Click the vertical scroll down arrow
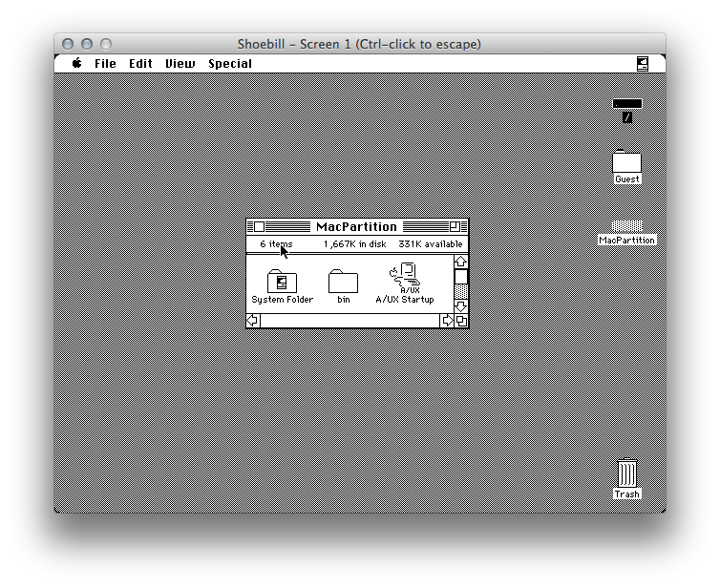The width and height of the screenshot is (720, 588). coord(461,306)
